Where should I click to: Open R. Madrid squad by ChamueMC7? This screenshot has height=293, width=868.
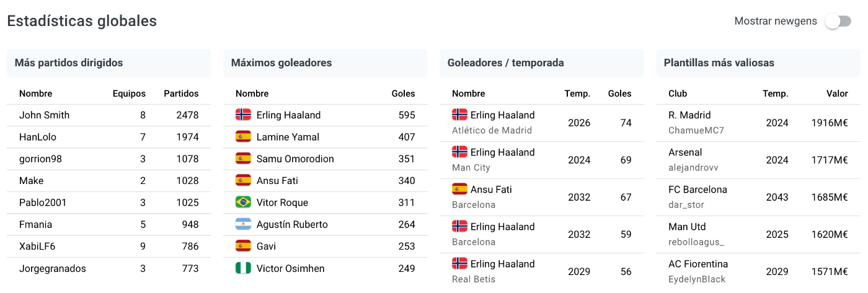[x=758, y=123]
